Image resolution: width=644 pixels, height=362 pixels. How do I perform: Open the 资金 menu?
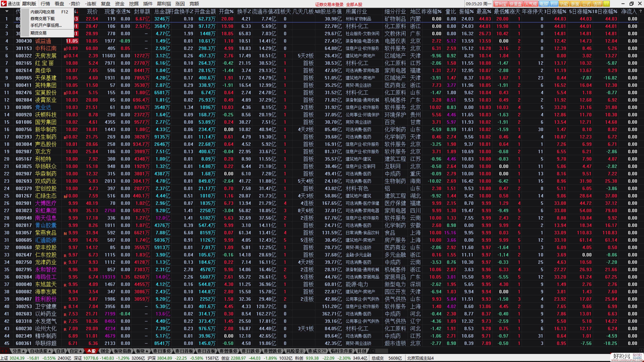pos(120,4)
